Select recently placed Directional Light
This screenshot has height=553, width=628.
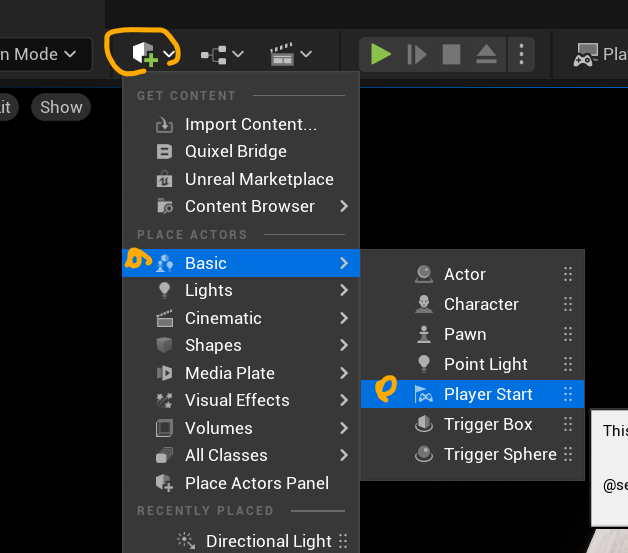click(241, 541)
